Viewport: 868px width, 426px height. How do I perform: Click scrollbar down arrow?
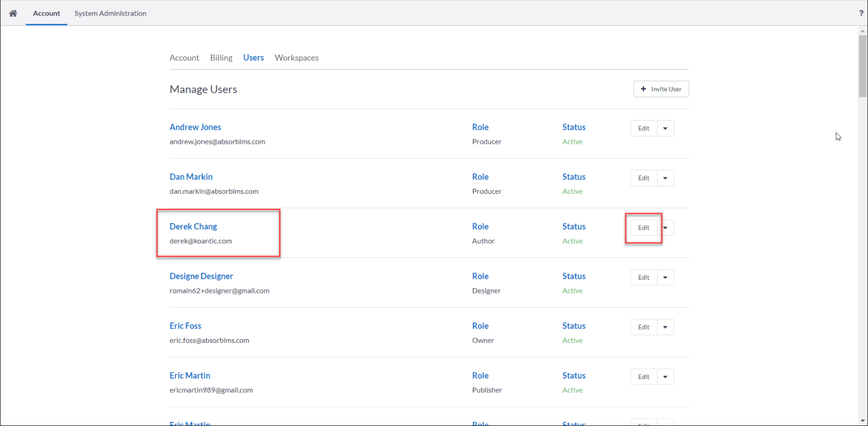click(x=862, y=420)
